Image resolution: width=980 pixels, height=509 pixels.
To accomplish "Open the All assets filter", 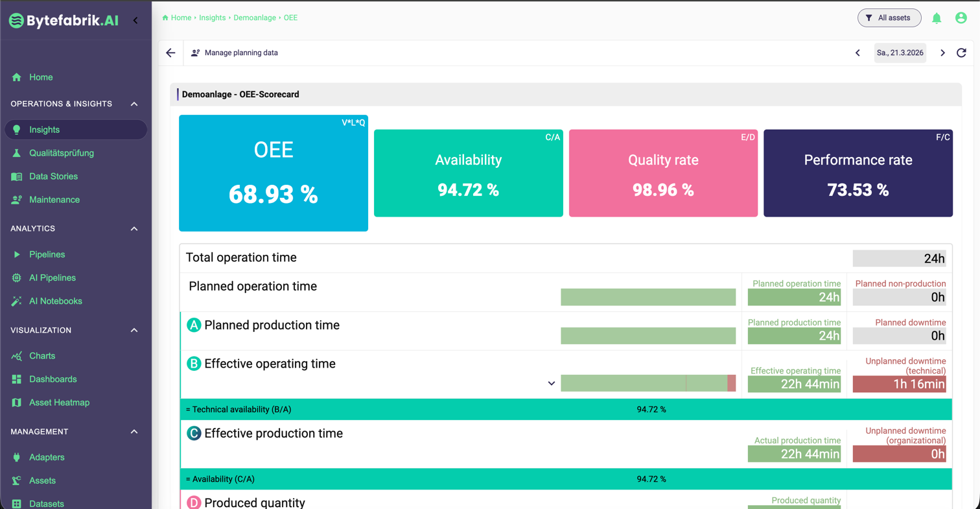I will (x=889, y=18).
